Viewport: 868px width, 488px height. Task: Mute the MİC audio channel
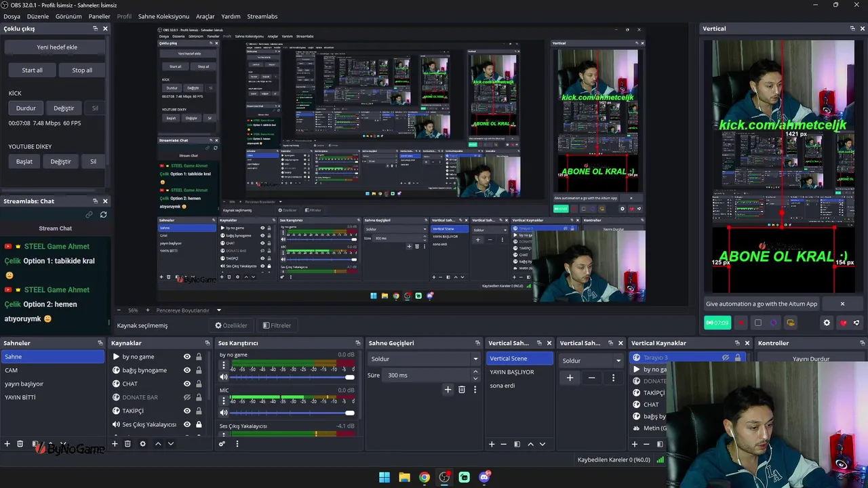point(224,413)
